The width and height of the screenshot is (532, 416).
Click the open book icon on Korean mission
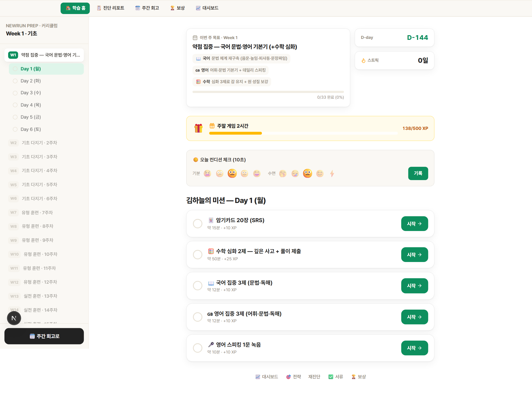211,283
